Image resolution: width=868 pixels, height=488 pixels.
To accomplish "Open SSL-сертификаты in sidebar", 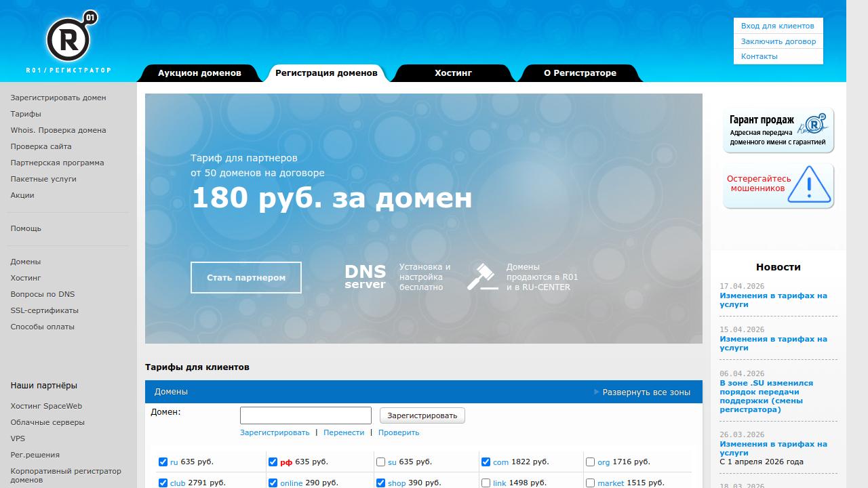I will coord(45,310).
